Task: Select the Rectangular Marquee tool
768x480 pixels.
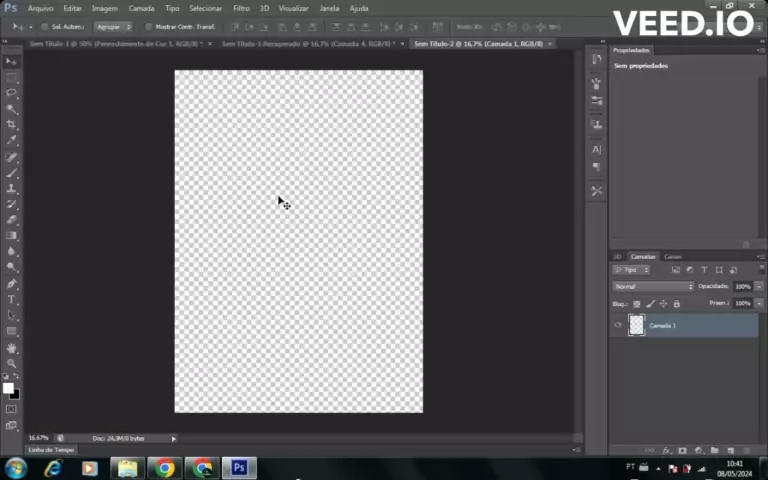Action: click(12, 77)
